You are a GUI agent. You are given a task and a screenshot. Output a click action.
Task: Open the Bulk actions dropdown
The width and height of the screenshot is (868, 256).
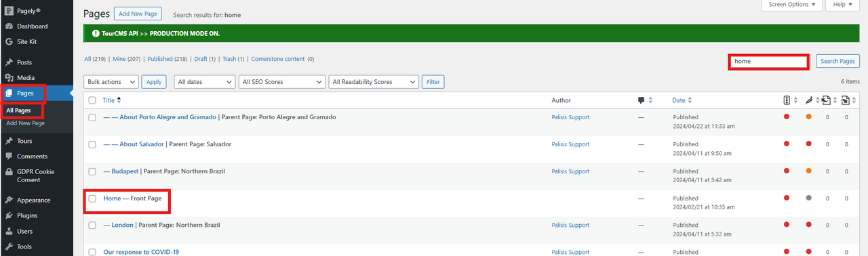111,82
